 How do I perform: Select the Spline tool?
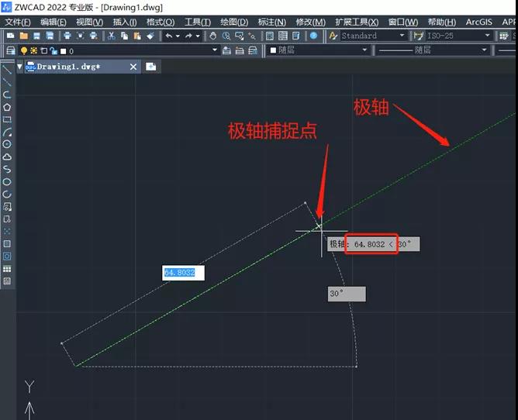[7, 170]
